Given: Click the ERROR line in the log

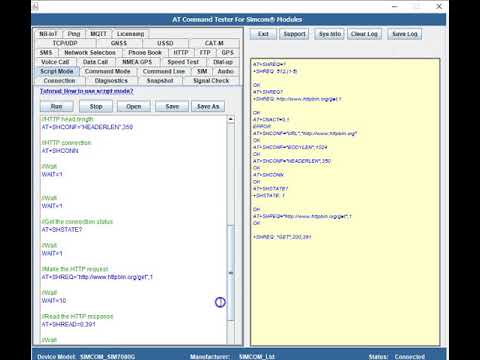Looking at the screenshot, I should tap(262, 126).
